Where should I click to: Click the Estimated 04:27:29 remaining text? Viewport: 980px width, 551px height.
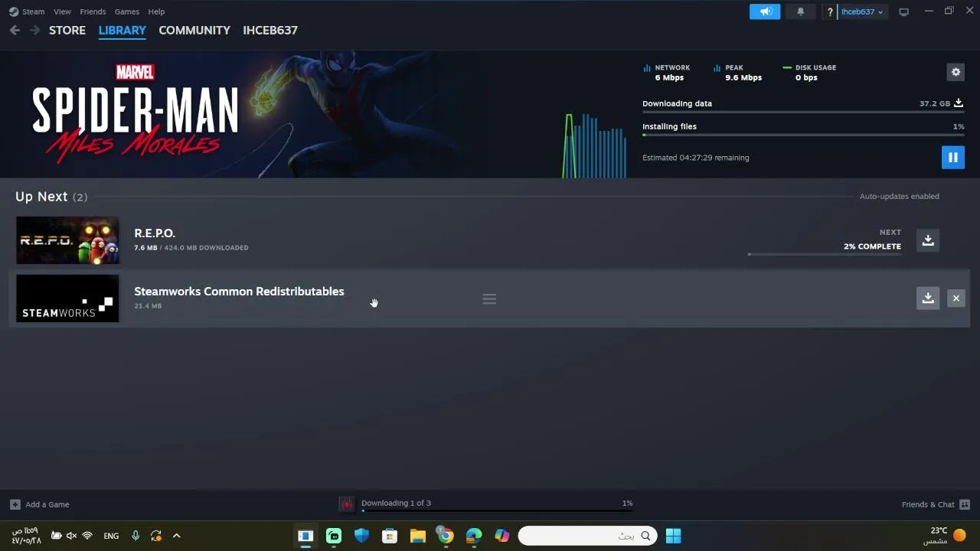(696, 158)
